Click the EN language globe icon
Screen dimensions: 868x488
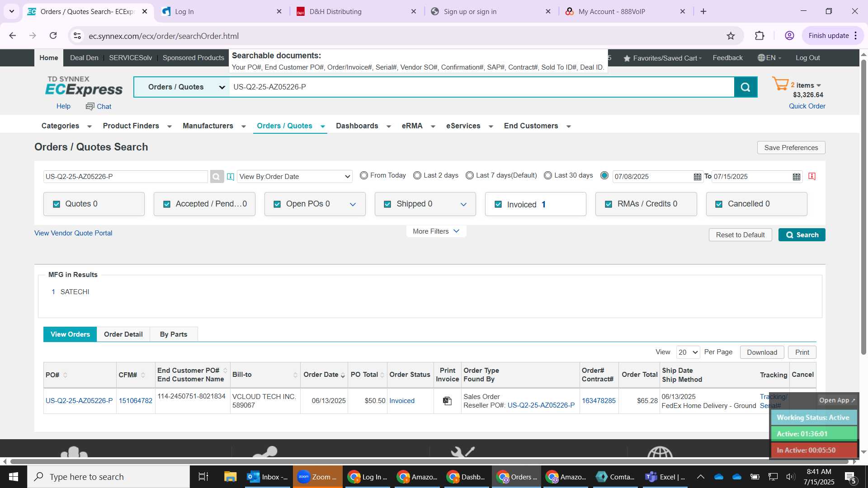pos(761,58)
